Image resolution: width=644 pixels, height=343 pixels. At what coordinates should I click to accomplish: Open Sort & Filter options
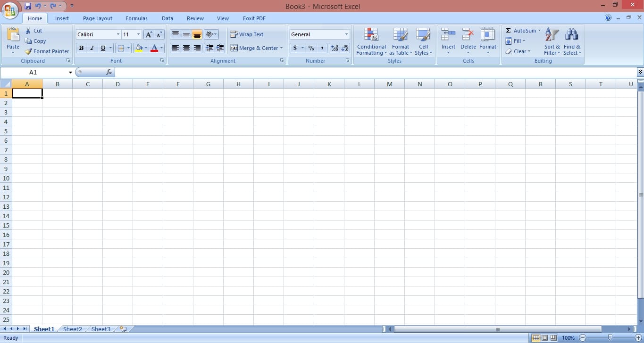(x=552, y=41)
